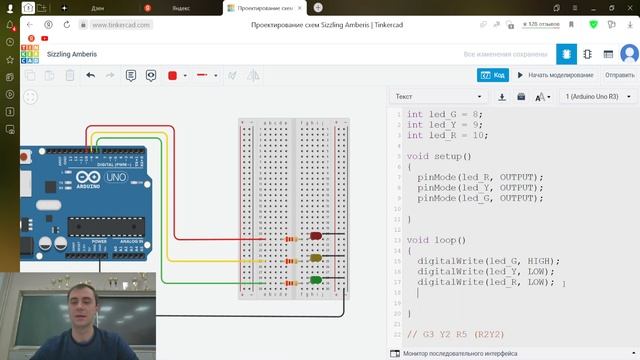
Task: Click the rotate tool icon
Action: click(x=233, y=76)
